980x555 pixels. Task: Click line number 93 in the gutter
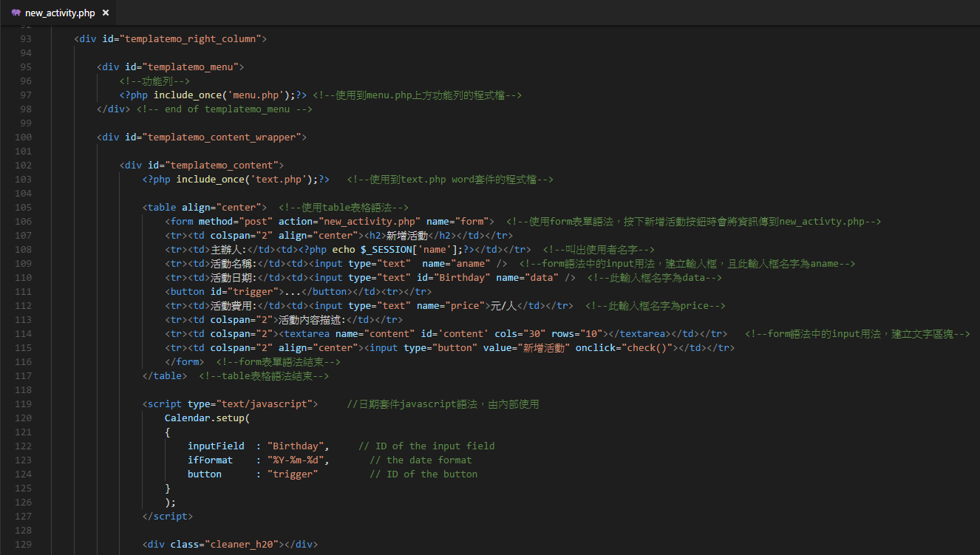26,38
